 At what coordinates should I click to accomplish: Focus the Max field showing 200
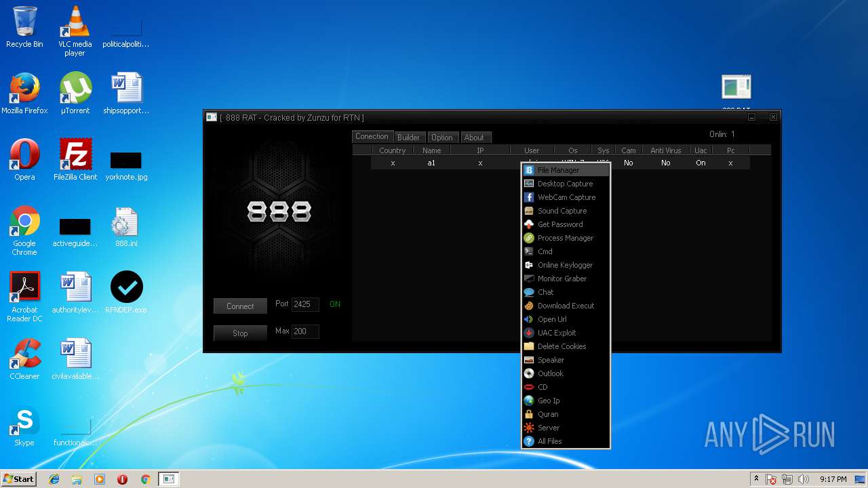click(305, 331)
